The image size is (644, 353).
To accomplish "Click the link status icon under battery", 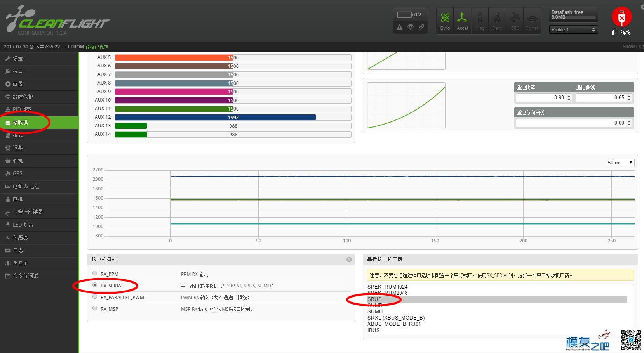I will click(421, 27).
